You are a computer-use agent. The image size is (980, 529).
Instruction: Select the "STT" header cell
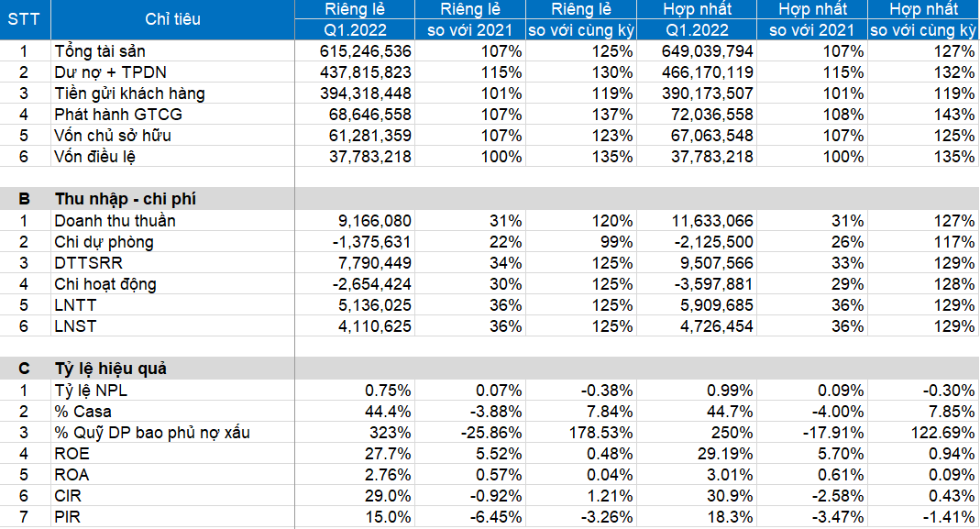point(25,19)
